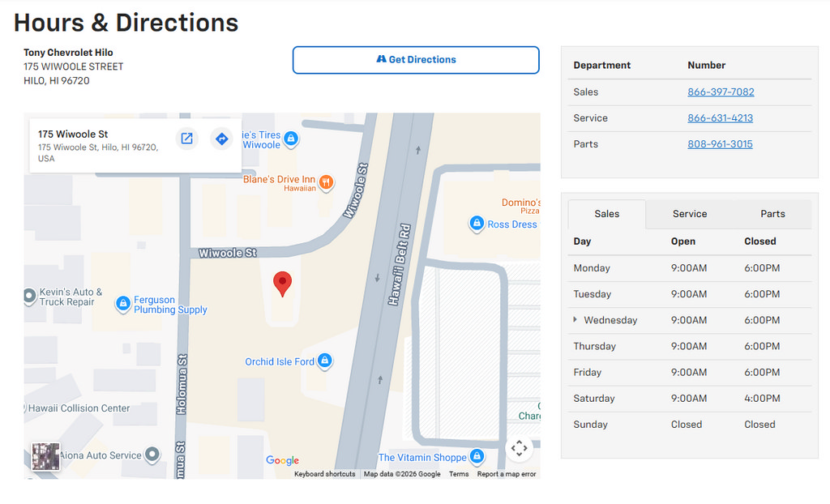Click the Google logo on map
Screen dimensions: 830x504
pyautogui.click(x=282, y=460)
